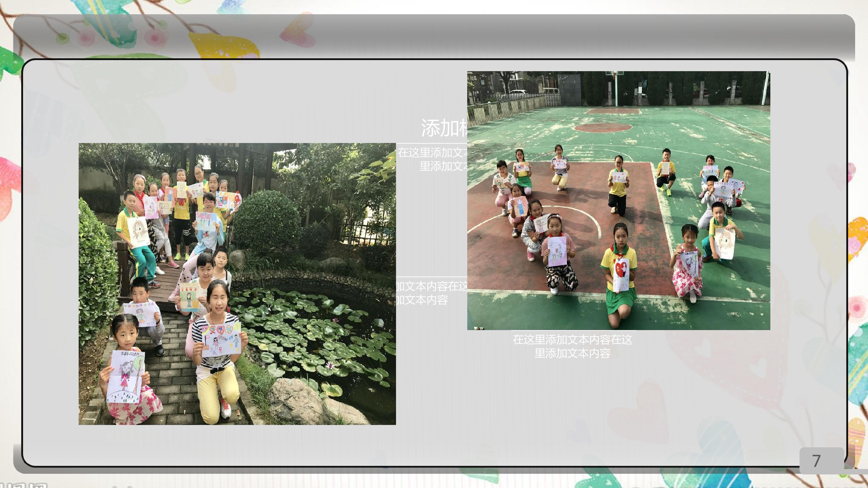Click the red center circle on the court

603,127
